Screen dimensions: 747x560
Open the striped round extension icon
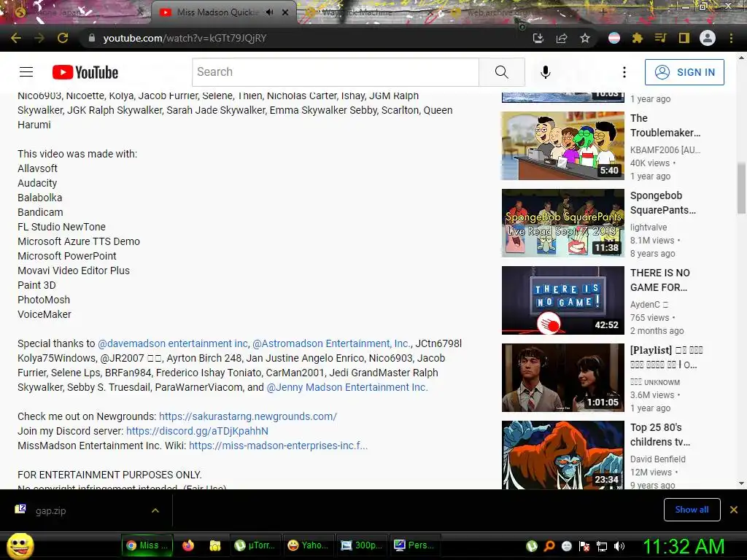[614, 38]
